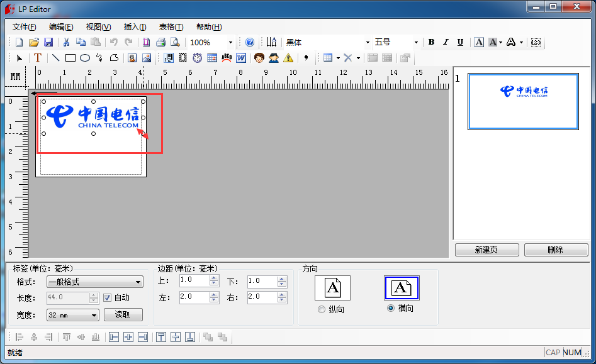Click the print preview icon
The width and height of the screenshot is (596, 364).
tap(175, 42)
